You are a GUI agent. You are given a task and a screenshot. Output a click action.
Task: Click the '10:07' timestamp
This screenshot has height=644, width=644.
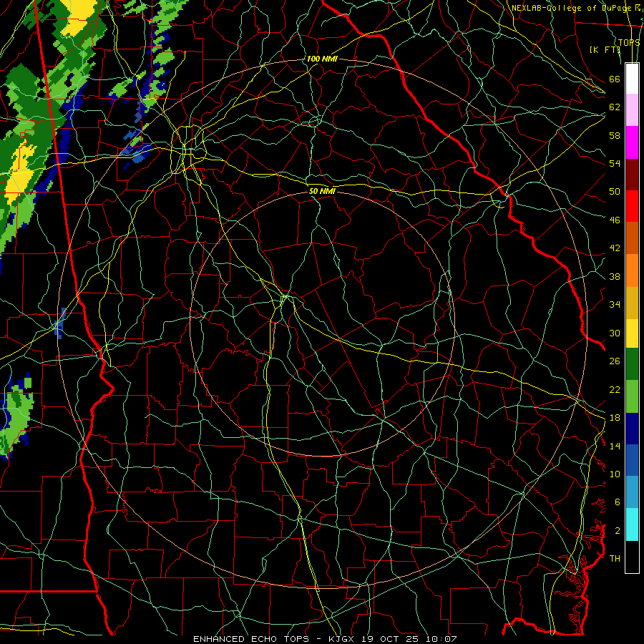441,639
